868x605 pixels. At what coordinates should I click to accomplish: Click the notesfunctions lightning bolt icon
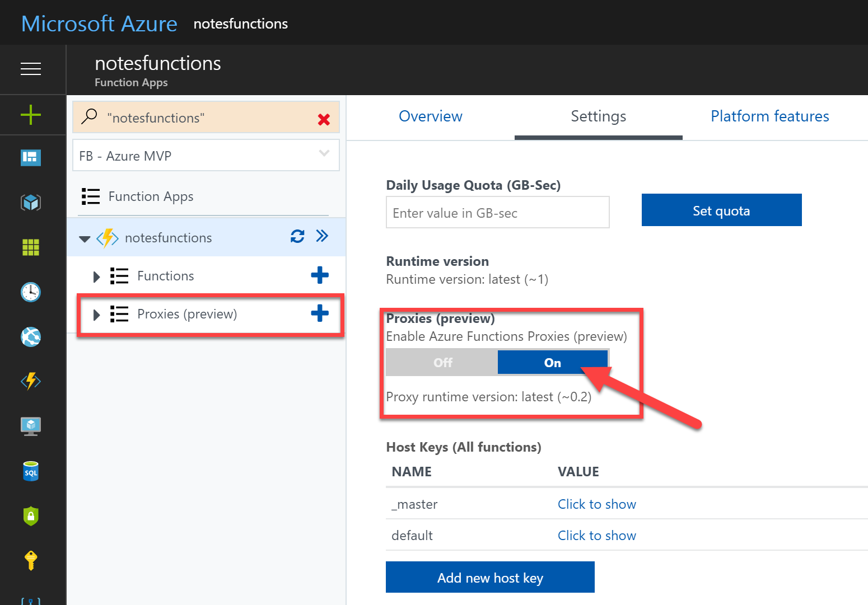pyautogui.click(x=108, y=238)
